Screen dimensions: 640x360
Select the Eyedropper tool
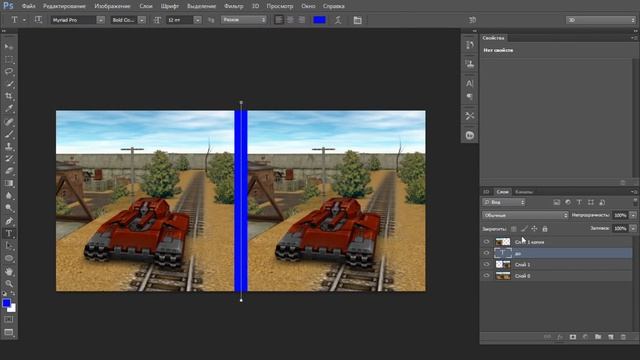9,109
